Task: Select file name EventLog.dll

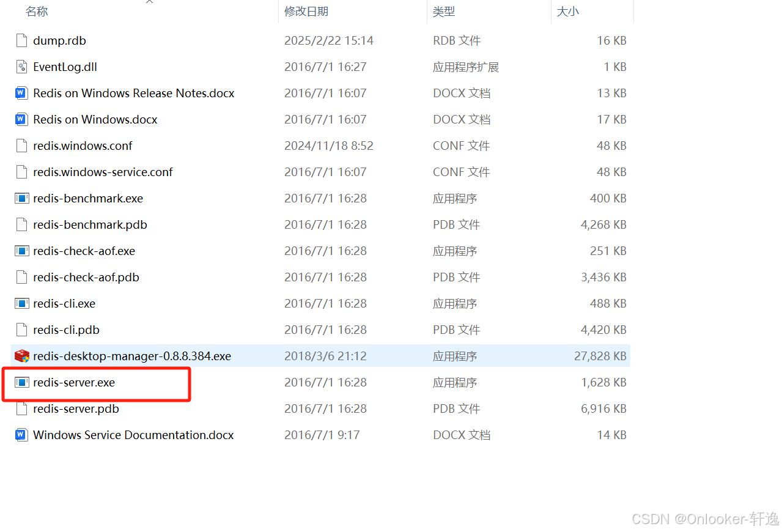Action: click(x=65, y=67)
